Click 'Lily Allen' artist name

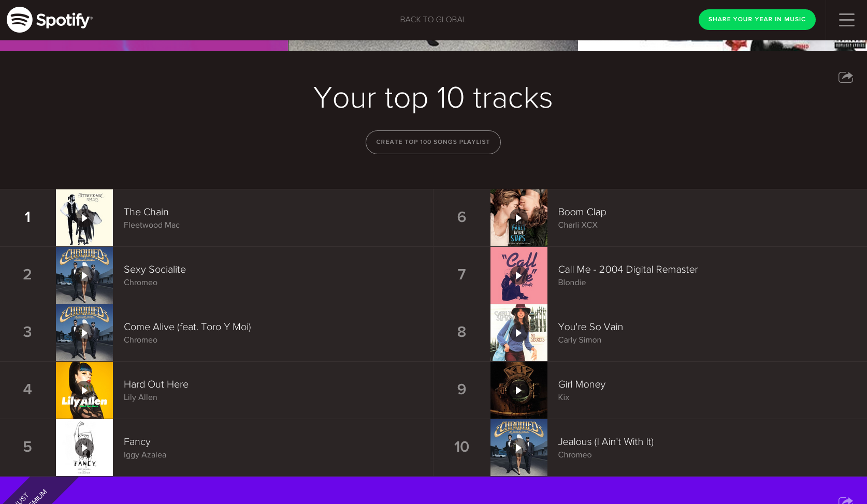[140, 397]
